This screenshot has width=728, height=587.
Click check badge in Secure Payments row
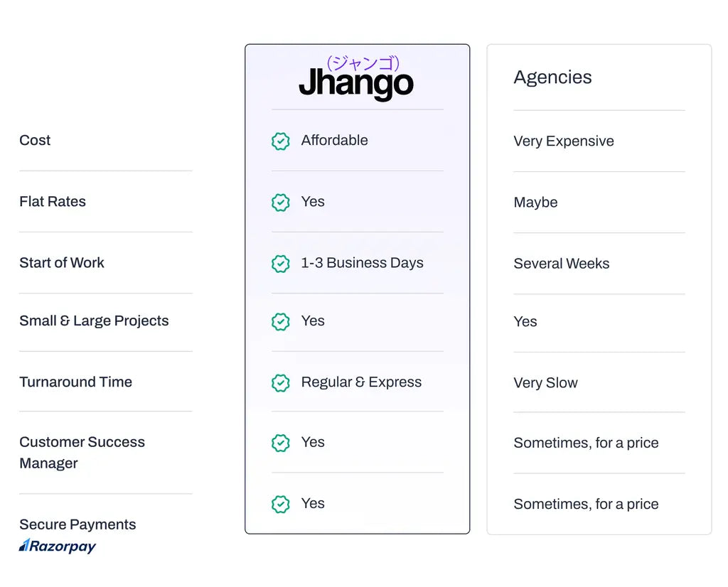(280, 504)
